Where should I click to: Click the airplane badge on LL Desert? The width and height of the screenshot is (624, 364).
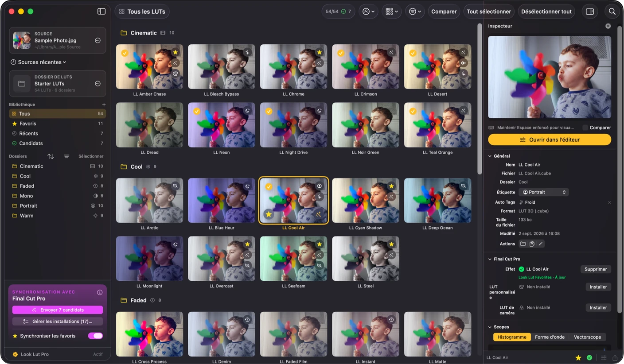point(464,63)
